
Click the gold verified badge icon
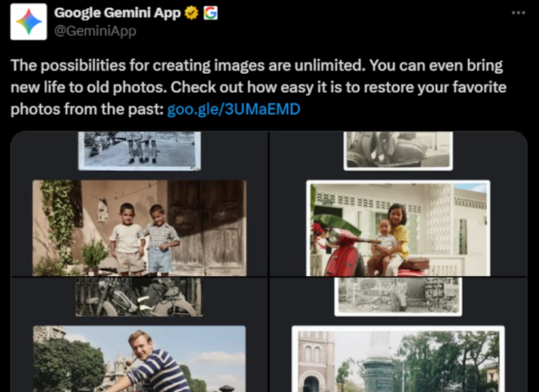[191, 13]
